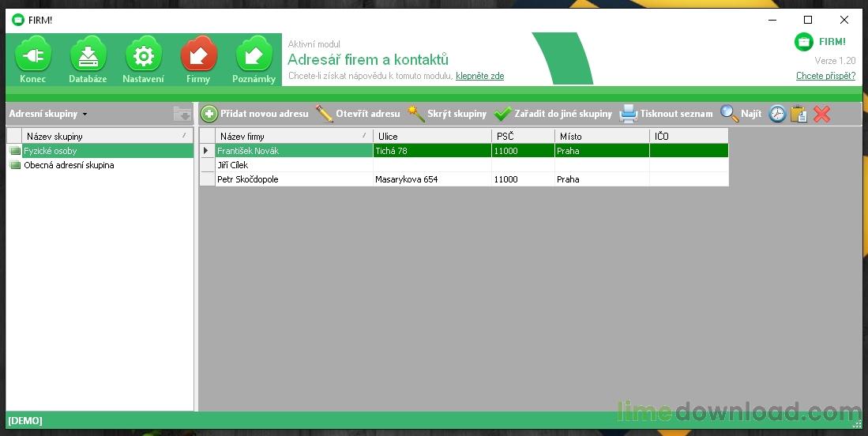This screenshot has width=868, height=436.
Task: Click the FIRM! logo icon at top right
Action: (803, 42)
